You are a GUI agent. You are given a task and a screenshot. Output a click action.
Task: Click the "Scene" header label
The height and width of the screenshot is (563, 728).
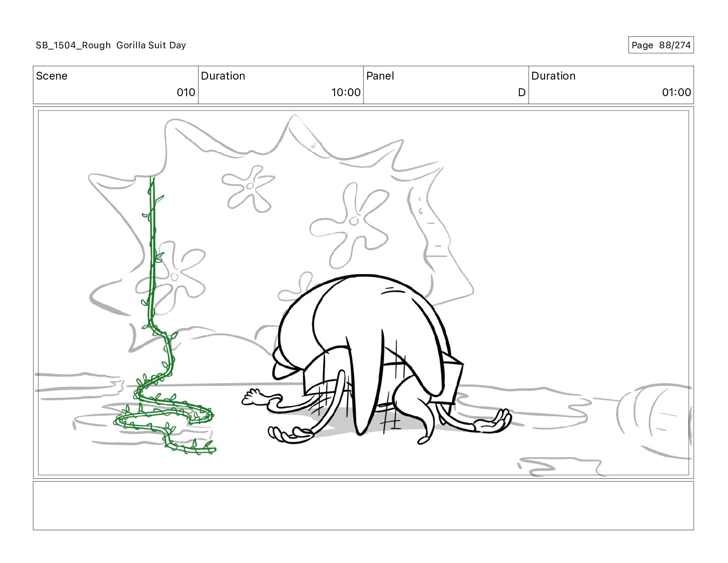(51, 76)
